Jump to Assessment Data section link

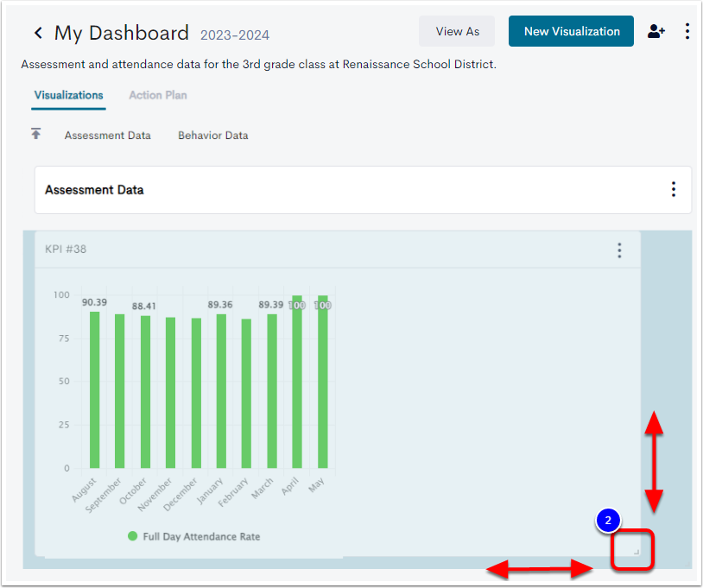[108, 136]
